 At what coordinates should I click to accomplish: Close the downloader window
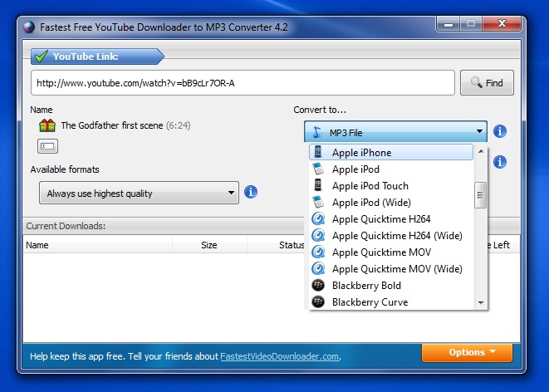[502, 24]
